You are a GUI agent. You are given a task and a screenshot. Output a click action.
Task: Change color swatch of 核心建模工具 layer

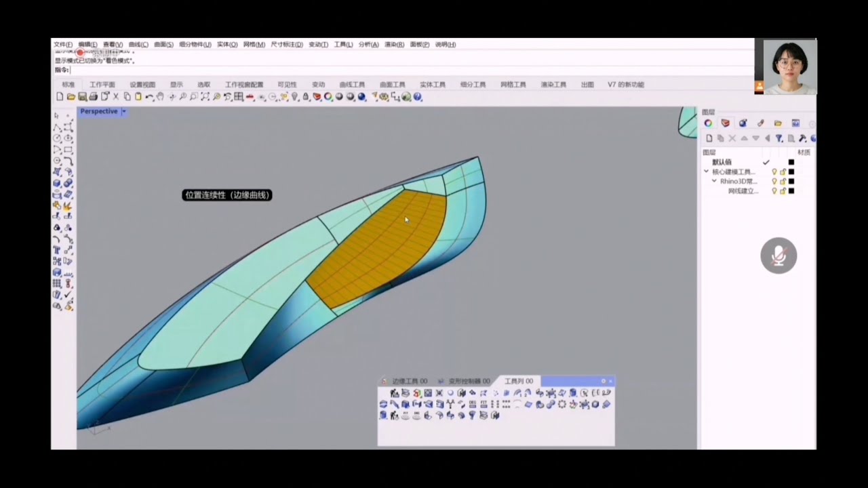point(791,172)
